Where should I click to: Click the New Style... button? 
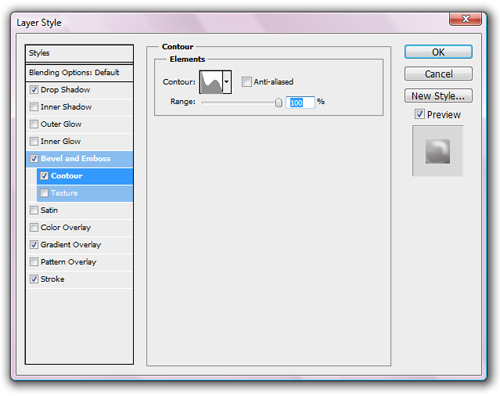click(x=438, y=96)
